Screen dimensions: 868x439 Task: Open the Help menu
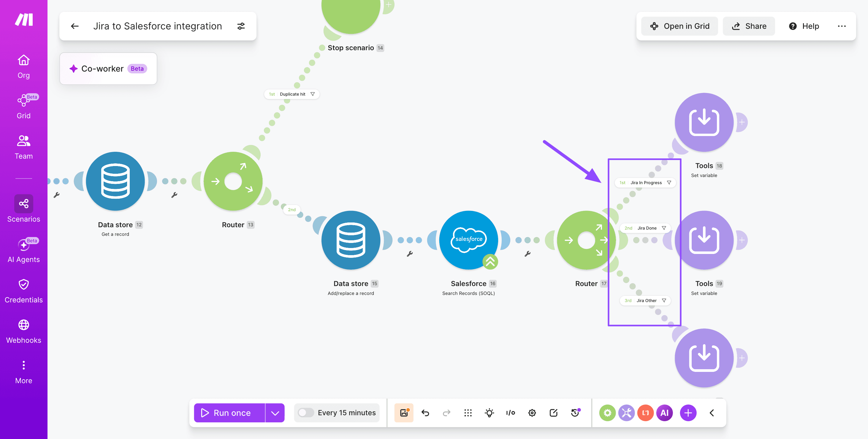(x=804, y=26)
